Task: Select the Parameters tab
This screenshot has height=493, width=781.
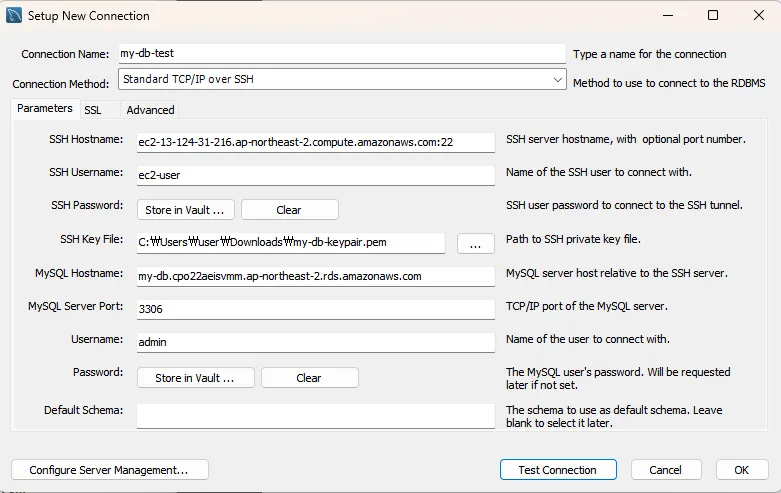Action: tap(45, 108)
